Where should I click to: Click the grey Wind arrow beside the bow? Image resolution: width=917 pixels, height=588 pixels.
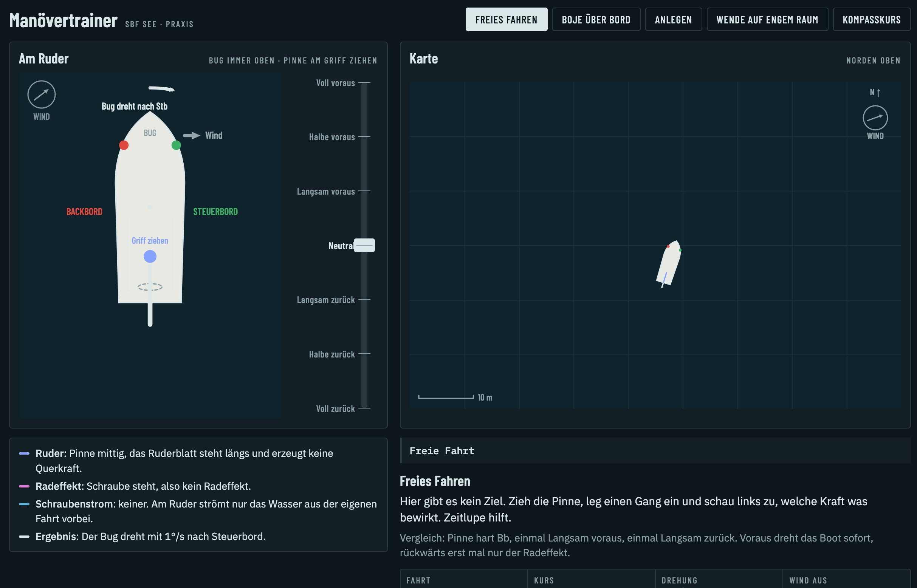[x=191, y=136]
